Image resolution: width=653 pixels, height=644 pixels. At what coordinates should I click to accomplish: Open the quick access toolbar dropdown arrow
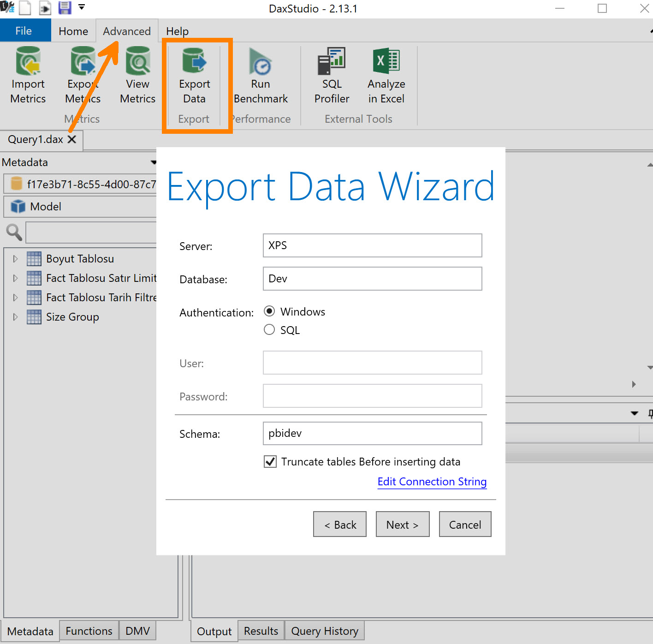coord(82,7)
